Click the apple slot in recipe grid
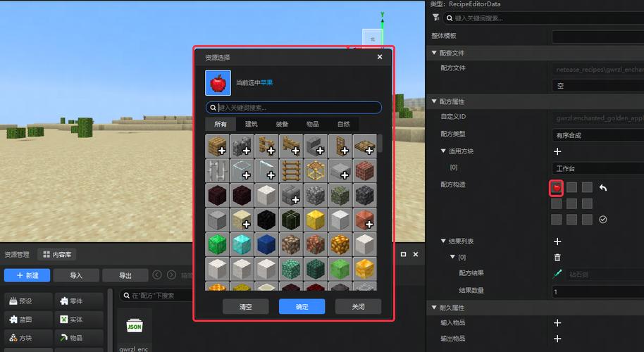This screenshot has height=352, width=644. (x=557, y=188)
